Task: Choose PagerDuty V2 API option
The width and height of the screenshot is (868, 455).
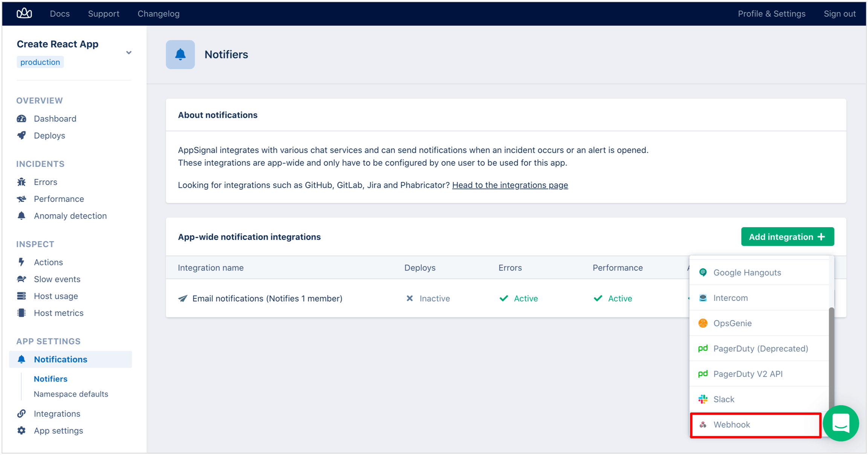Action: tap(759, 374)
